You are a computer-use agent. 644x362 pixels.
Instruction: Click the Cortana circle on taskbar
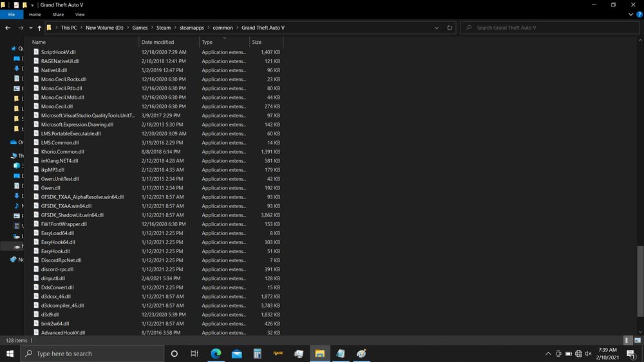click(174, 354)
